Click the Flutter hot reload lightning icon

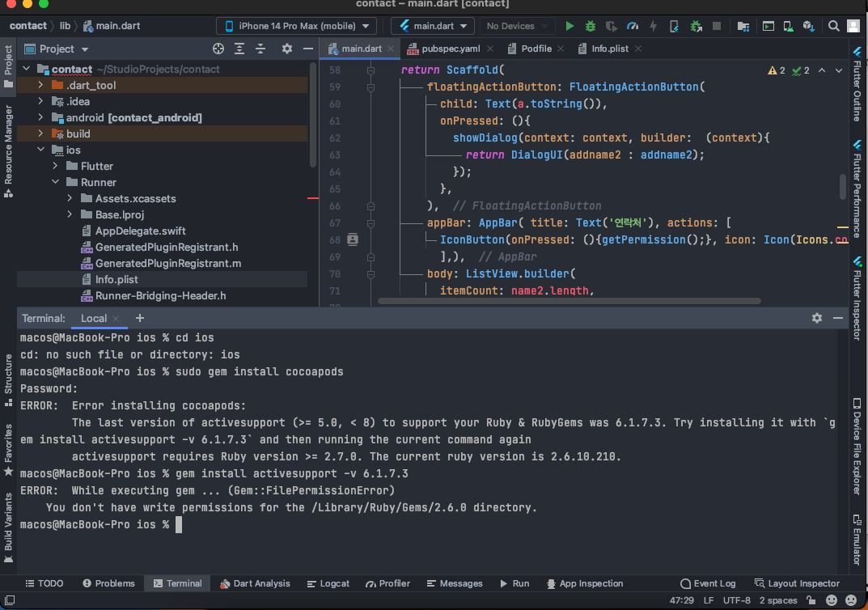coord(654,26)
